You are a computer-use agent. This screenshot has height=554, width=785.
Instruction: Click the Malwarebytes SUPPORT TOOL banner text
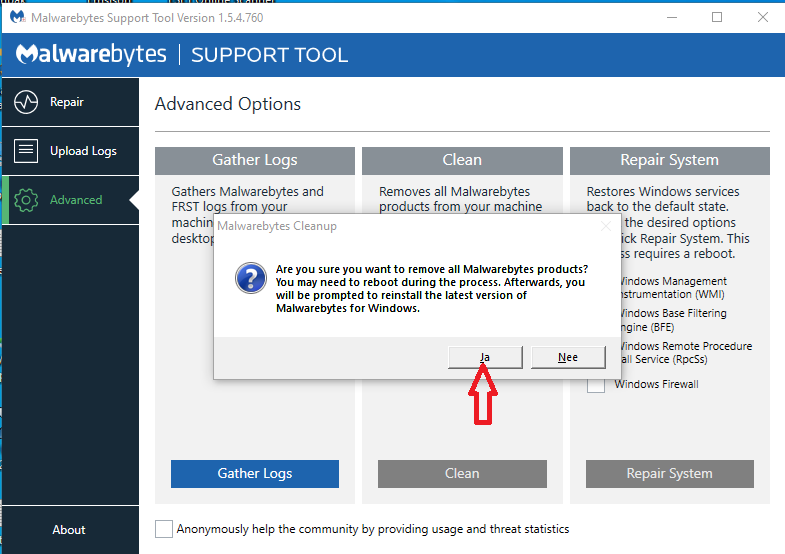click(x=182, y=55)
